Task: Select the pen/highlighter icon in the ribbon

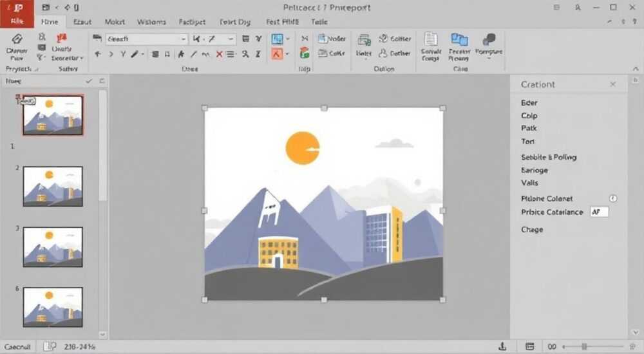Action: (x=135, y=54)
